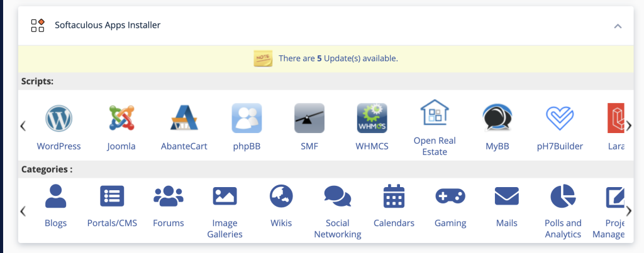Viewport: 644px width, 253px height.
Task: Open the WordPress script icon
Action: pyautogui.click(x=58, y=119)
